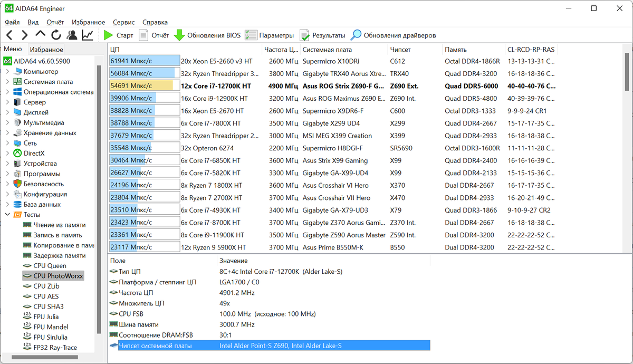
Task: Select DirectX in the tree
Action: click(29, 153)
